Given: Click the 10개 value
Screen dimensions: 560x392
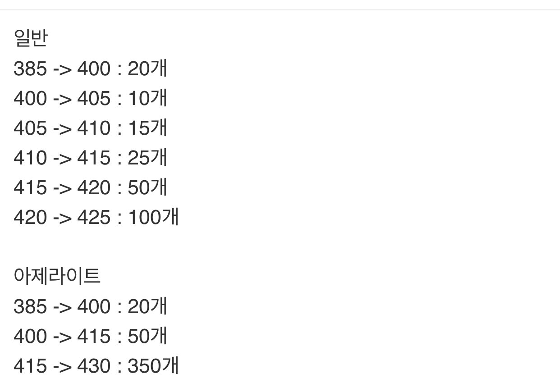Looking at the screenshot, I should pyautogui.click(x=148, y=98).
